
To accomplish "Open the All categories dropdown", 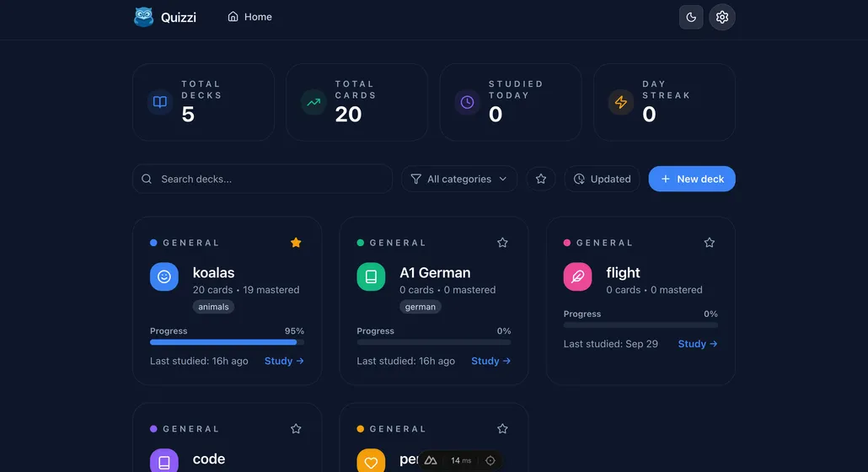I will (459, 179).
